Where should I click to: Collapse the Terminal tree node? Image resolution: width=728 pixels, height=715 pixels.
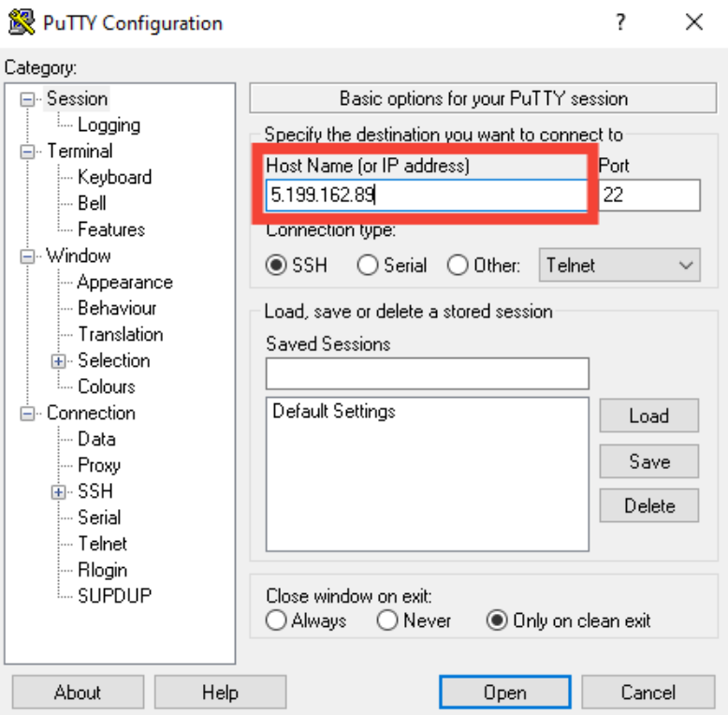29,152
